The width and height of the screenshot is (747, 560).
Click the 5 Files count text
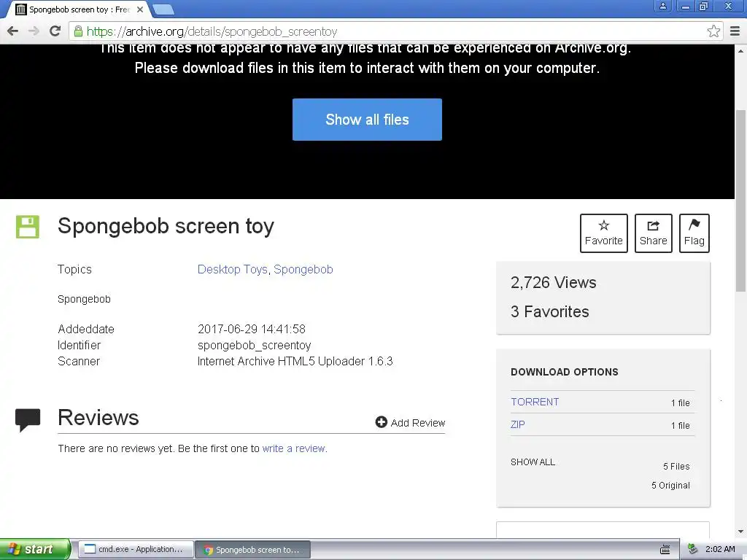pyautogui.click(x=676, y=467)
